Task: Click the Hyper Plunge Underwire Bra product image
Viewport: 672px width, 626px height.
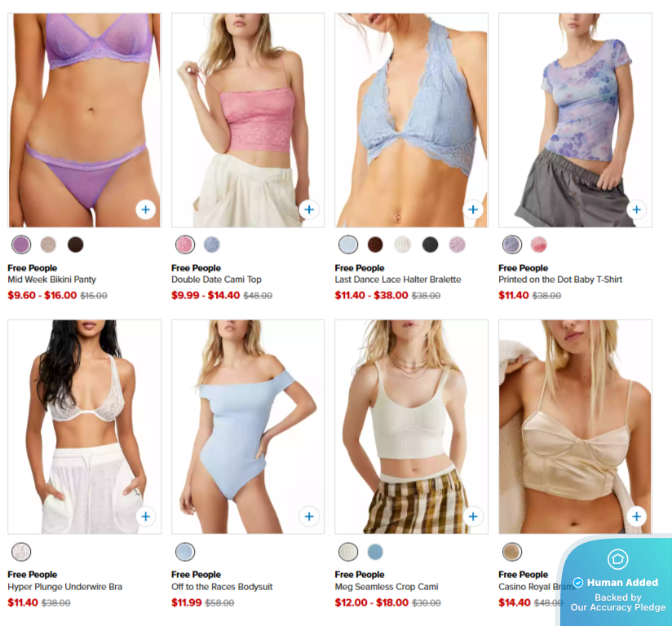Action: (x=85, y=427)
